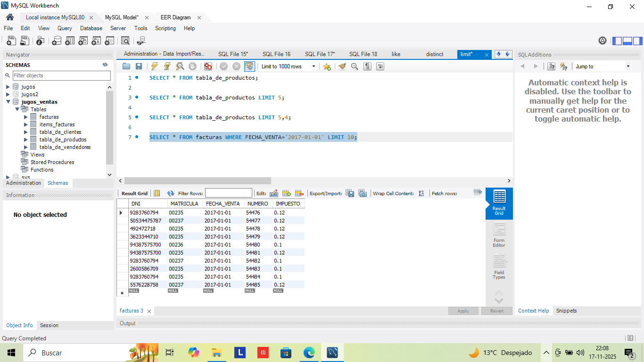644x362 pixels.
Task: Click the Explain query plan icon
Action: point(180,66)
